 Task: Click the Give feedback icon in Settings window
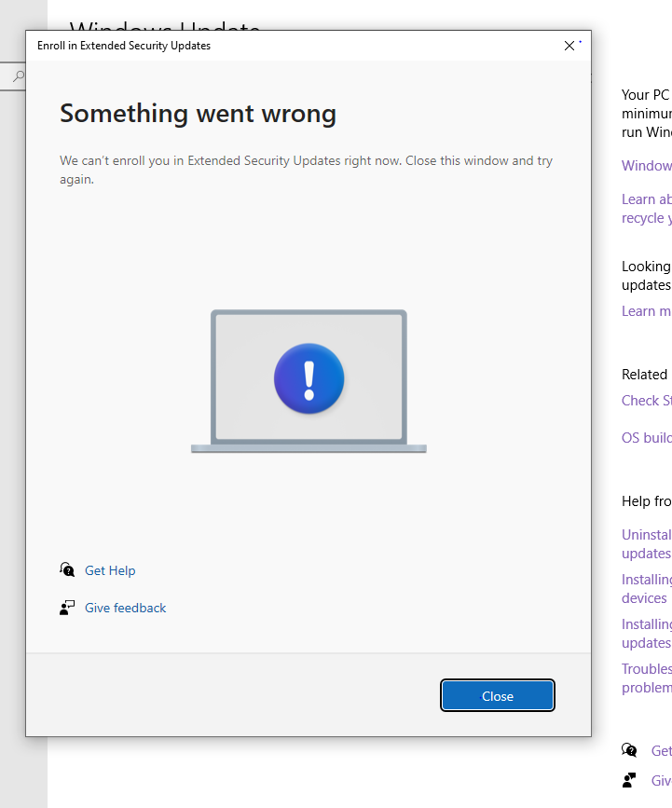pyautogui.click(x=629, y=780)
